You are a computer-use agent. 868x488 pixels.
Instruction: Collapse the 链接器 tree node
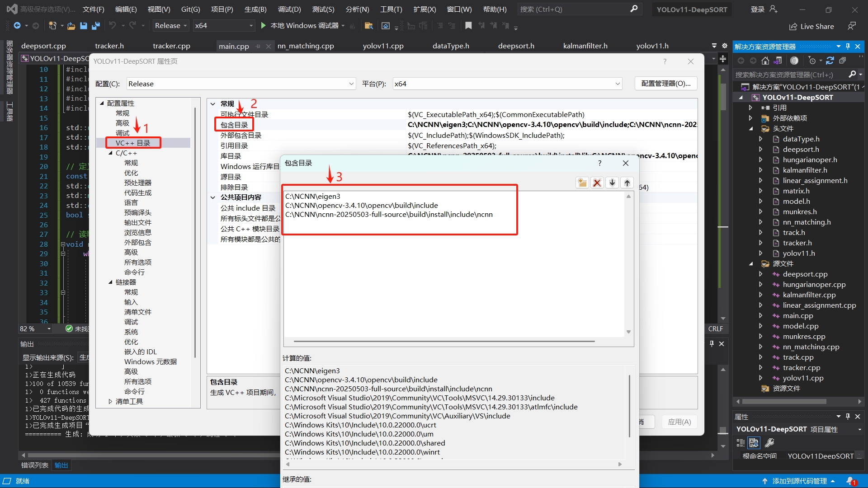[x=111, y=282]
